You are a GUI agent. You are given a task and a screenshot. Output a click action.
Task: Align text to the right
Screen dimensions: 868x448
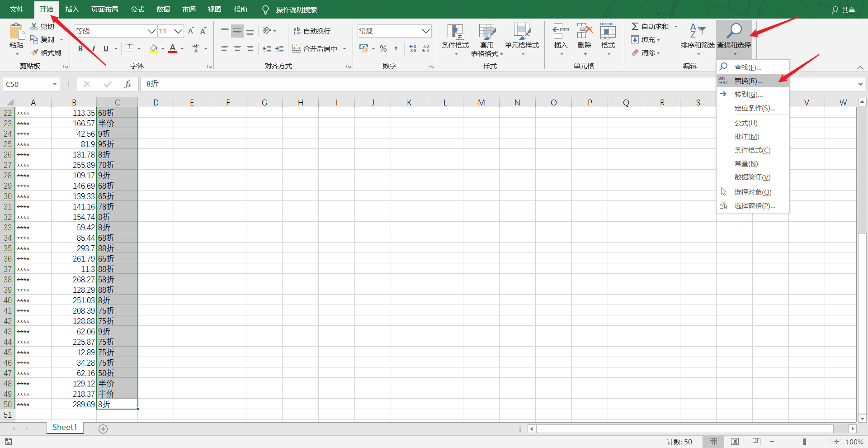pos(250,48)
